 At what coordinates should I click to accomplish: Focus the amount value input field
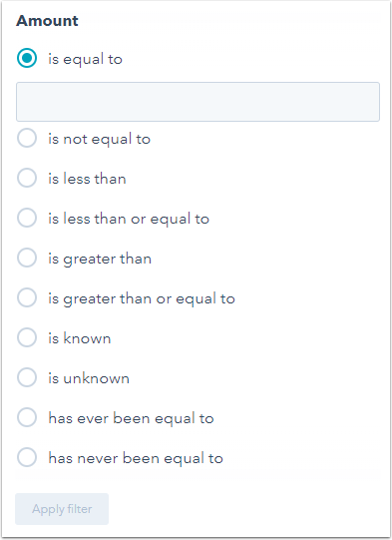click(197, 102)
